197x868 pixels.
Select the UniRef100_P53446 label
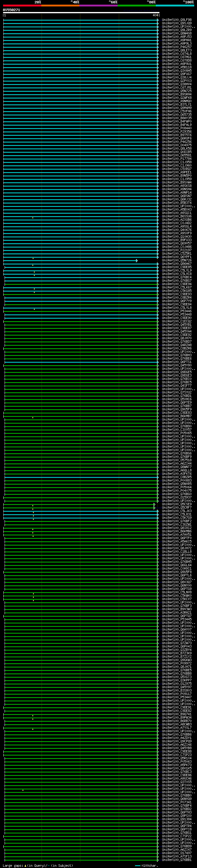click(x=177, y=311)
